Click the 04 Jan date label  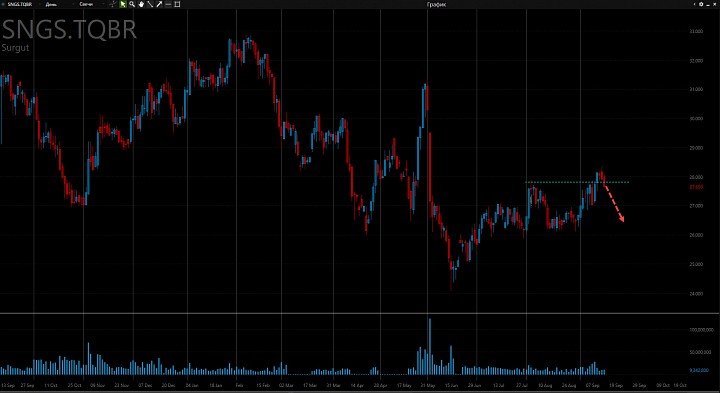(x=192, y=385)
